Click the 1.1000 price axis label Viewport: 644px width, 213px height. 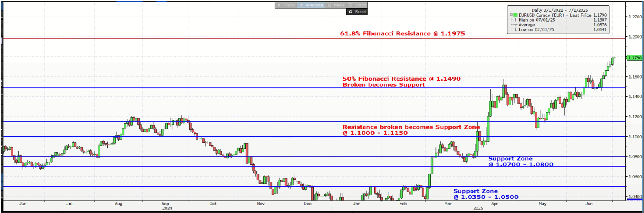tap(635, 137)
